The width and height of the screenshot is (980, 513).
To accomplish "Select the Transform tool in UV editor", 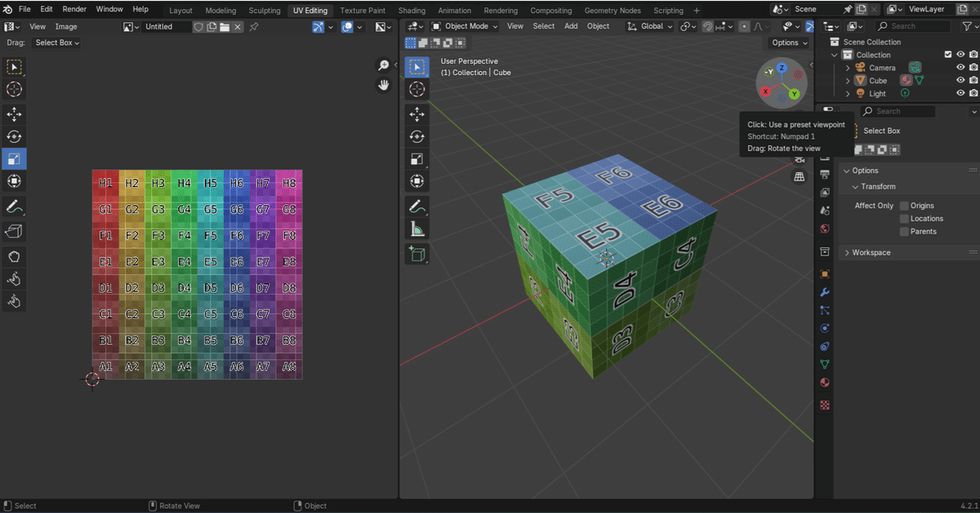I will point(15,181).
